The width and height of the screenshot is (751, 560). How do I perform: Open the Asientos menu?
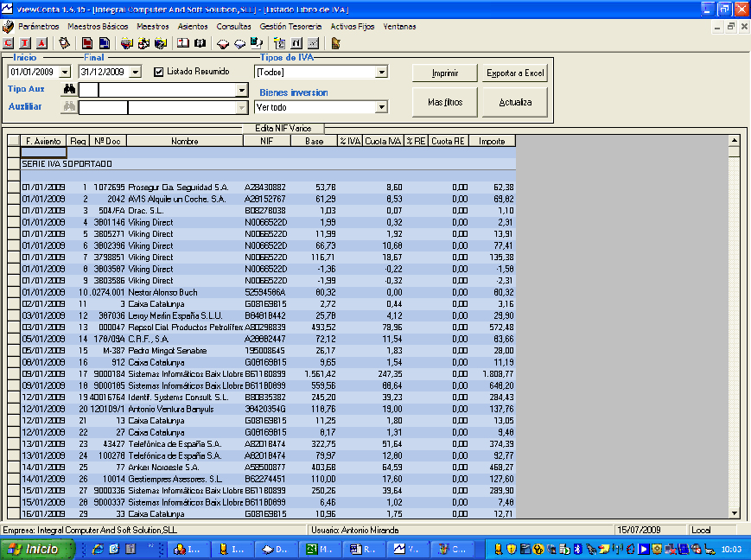[193, 26]
